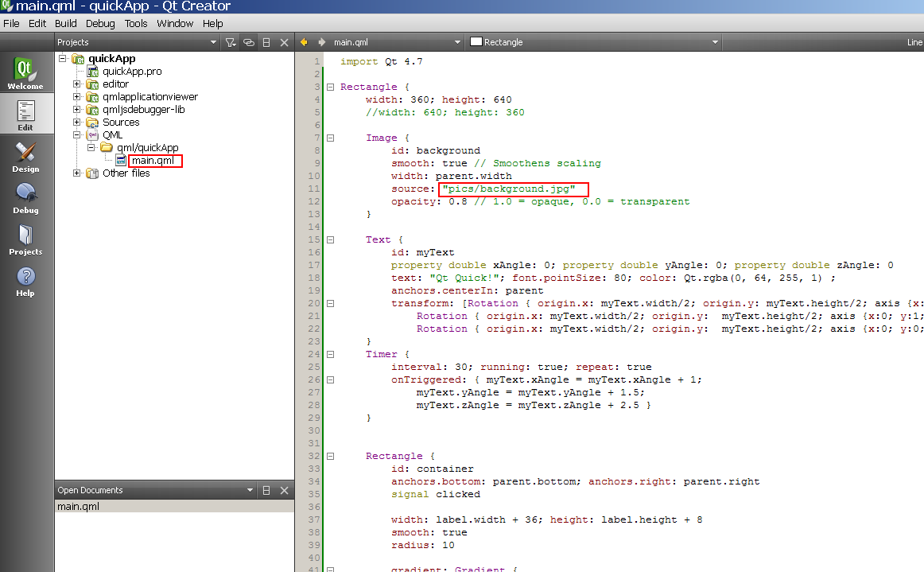Fold the Rectangle block at line 32
Viewport: 924px width, 572px height.
pyautogui.click(x=331, y=457)
